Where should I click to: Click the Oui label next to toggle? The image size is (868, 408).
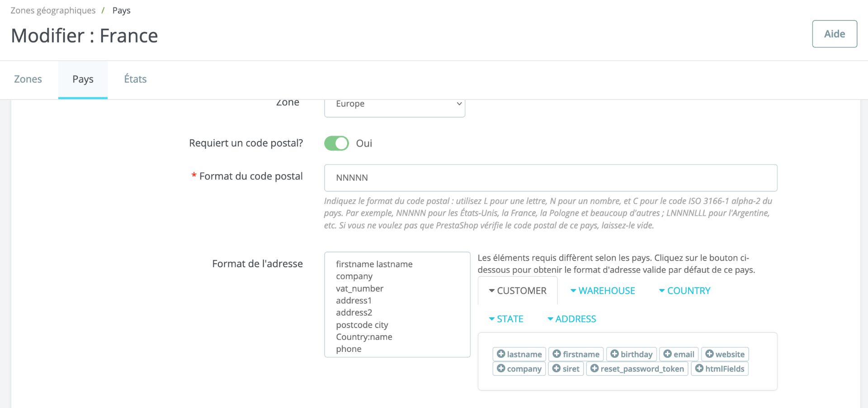click(x=364, y=143)
